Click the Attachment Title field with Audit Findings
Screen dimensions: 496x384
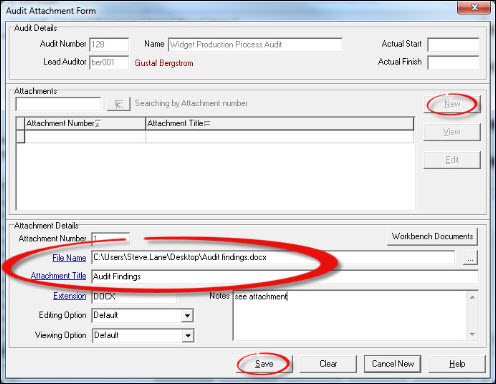click(285, 277)
